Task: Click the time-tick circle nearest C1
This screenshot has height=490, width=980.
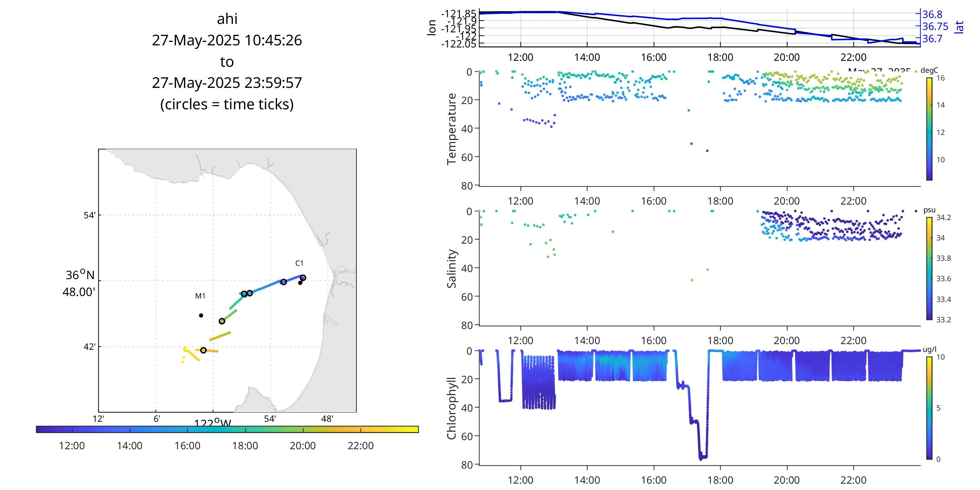Action: click(x=303, y=278)
